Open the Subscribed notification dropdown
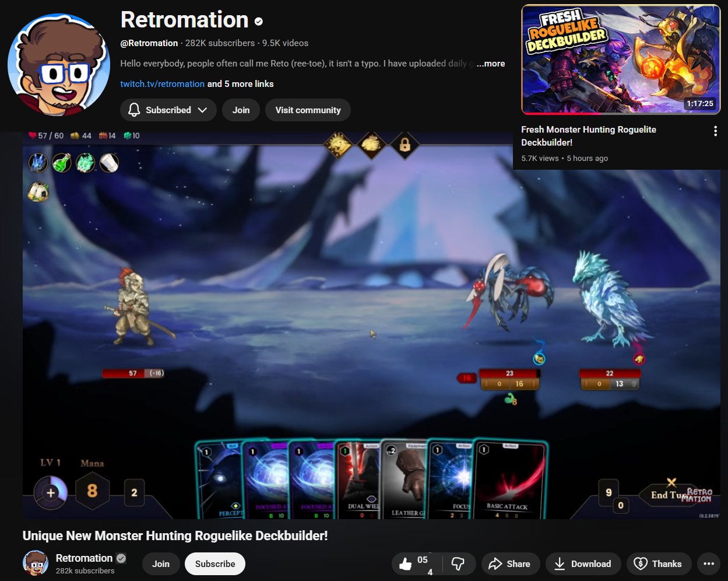Screen dimensions: 728x581 (168, 110)
